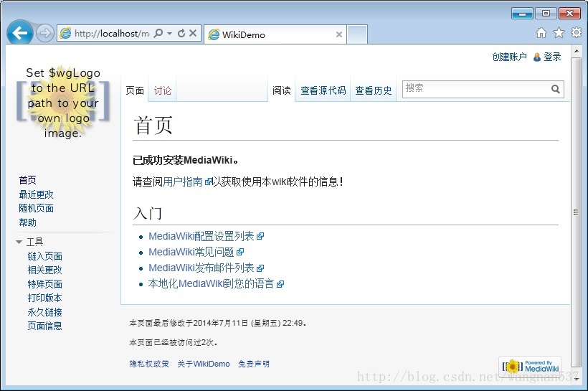Screen dimensions: 588x391
Task: Open 最近更改 in the sidebar
Action: tap(36, 194)
